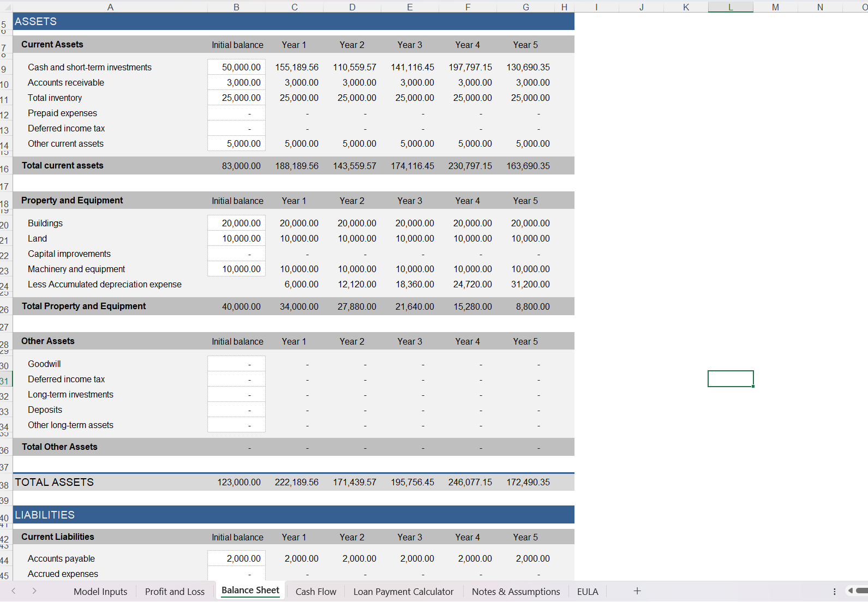The height and width of the screenshot is (602, 868).
Task: Click Goodwill initial balance cell
Action: (x=236, y=364)
